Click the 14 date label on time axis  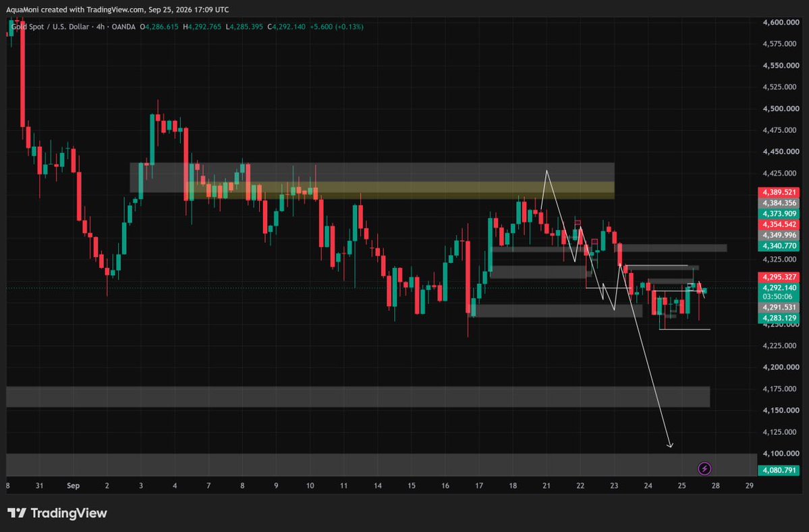click(378, 485)
